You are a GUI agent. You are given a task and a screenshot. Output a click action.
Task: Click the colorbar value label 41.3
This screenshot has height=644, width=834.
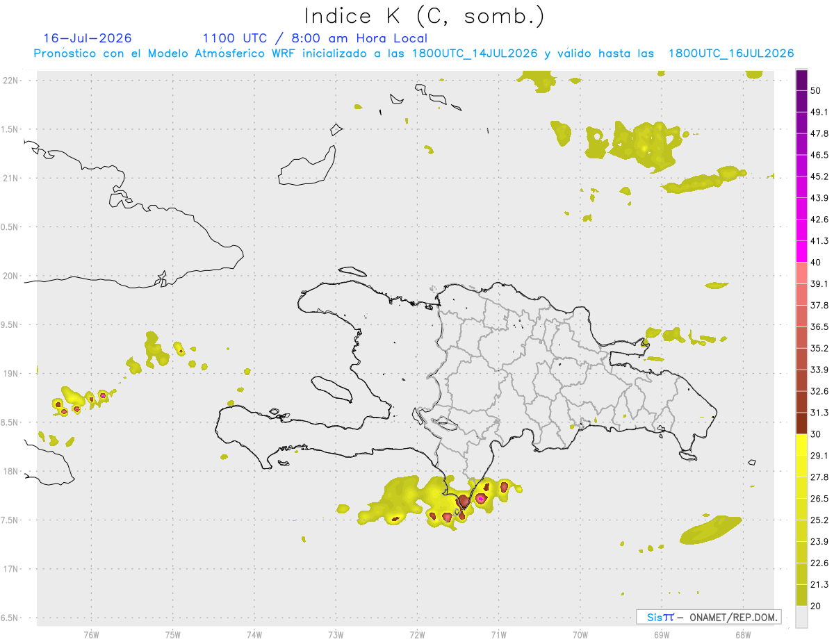[x=819, y=241]
